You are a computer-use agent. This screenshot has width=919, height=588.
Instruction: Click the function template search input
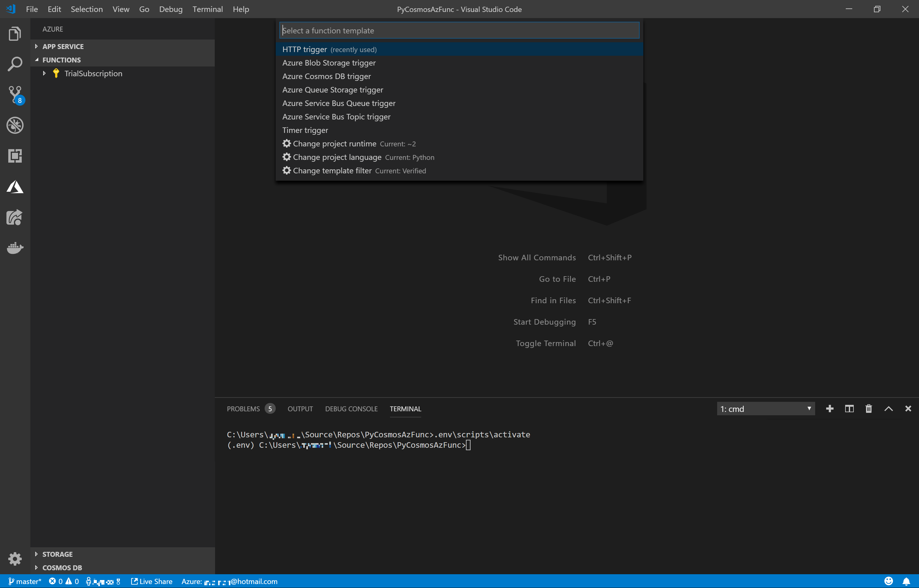(x=459, y=31)
